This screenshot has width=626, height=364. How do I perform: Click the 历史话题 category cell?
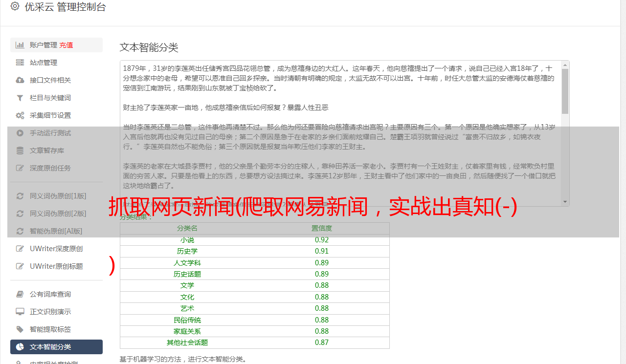[x=187, y=274]
